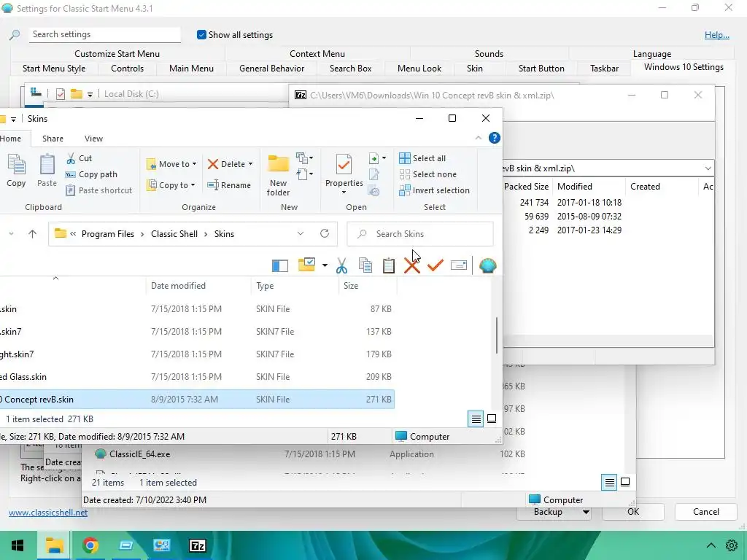This screenshot has height=560, width=747.
Task: Click Classic Shell navigation pane toolbar icon
Action: (x=279, y=265)
